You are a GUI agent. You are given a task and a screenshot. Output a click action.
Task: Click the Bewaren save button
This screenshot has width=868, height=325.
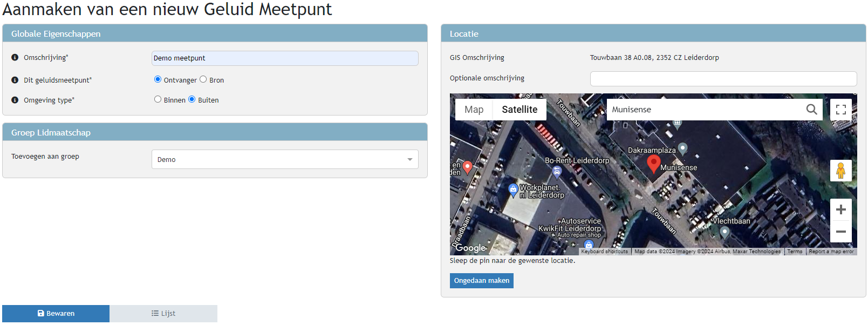coord(56,314)
